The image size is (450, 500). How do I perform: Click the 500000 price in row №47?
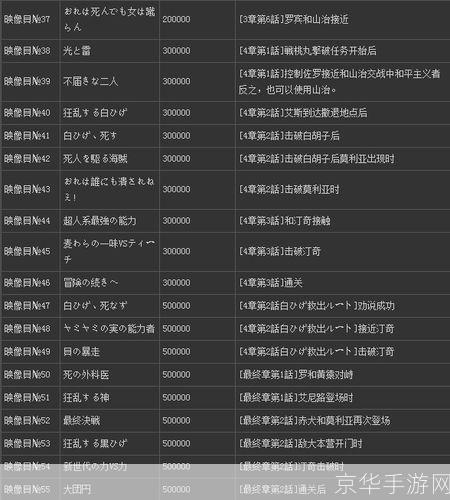tap(176, 306)
